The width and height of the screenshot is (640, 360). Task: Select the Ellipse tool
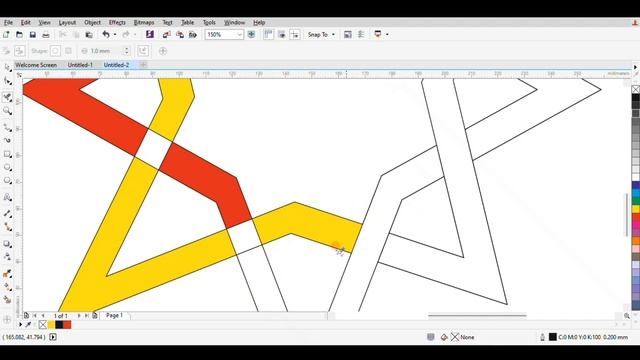pyautogui.click(x=7, y=167)
